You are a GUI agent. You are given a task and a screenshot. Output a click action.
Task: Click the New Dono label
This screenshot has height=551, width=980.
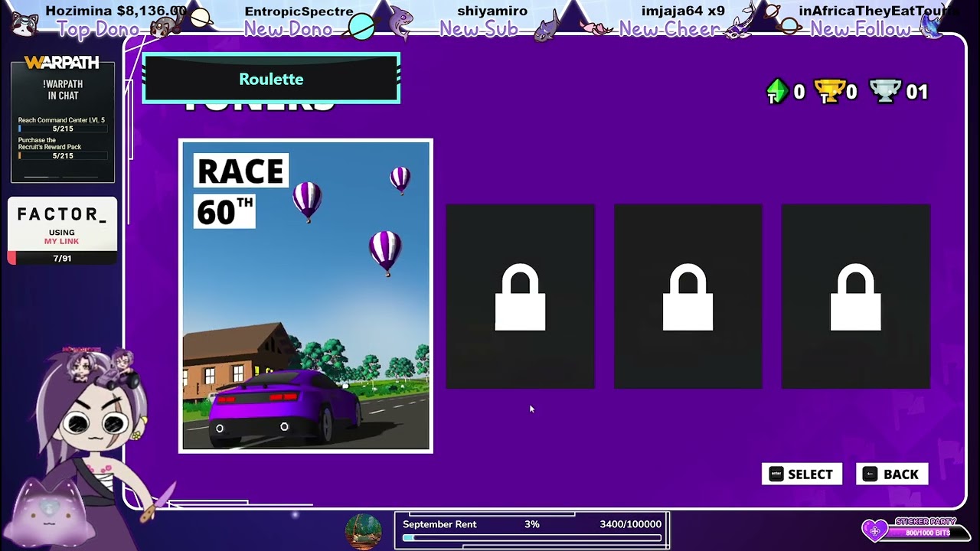tap(288, 30)
